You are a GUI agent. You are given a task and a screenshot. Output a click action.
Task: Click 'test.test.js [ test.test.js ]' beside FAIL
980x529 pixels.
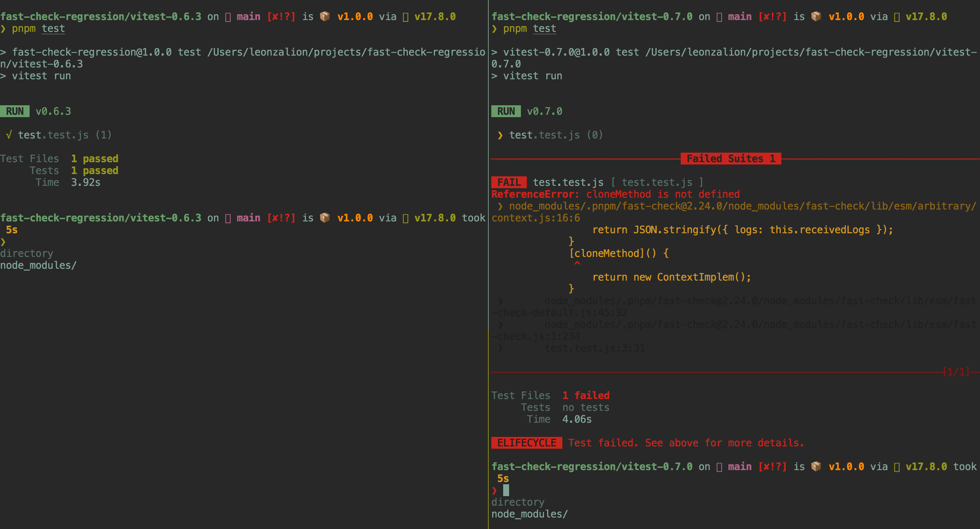pos(618,182)
